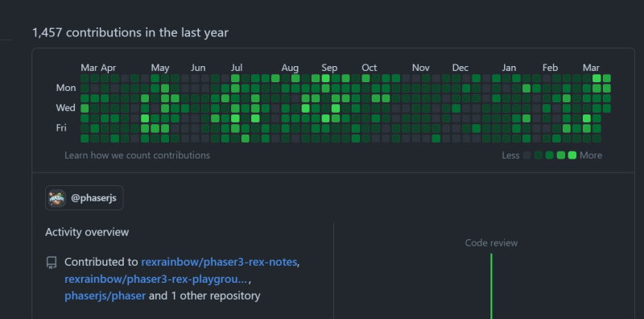Click the fourth legend color swatch
Image resolution: width=644 pixels, height=319 pixels.
tap(560, 155)
